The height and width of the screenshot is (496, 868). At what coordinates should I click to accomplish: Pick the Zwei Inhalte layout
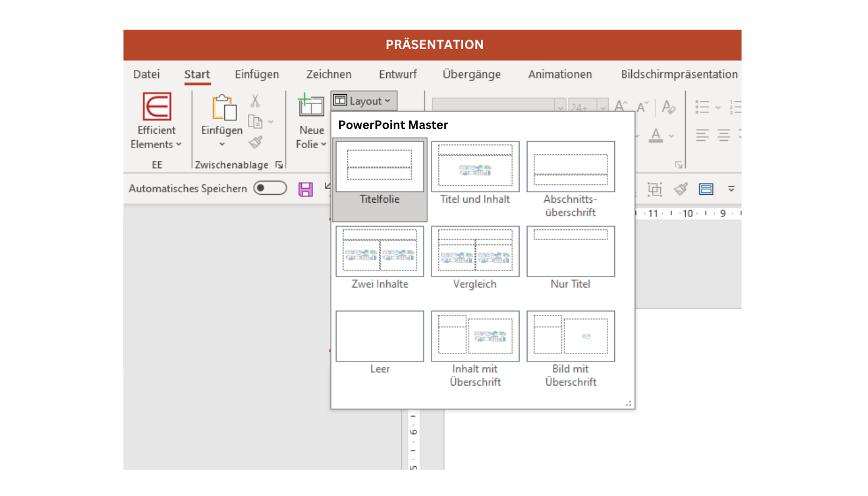(x=380, y=258)
